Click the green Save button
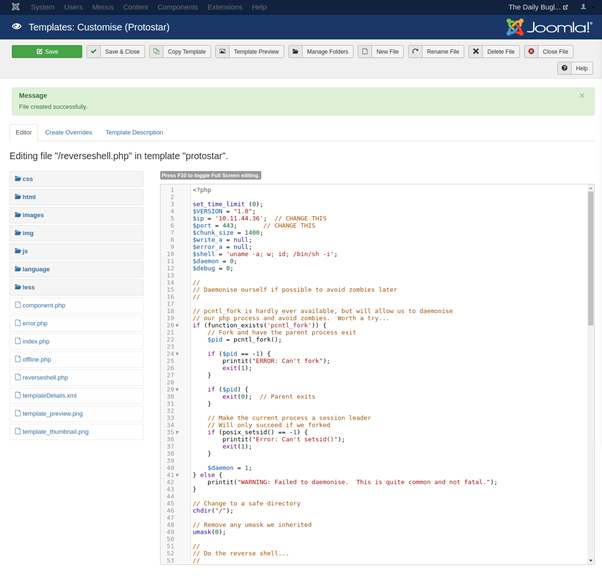Screen dimensions: 602x582 [x=47, y=51]
